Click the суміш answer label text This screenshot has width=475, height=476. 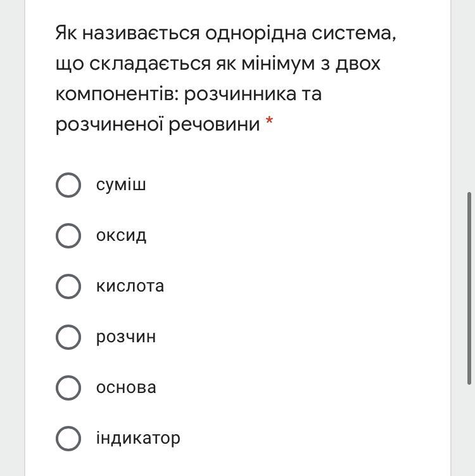121,185
